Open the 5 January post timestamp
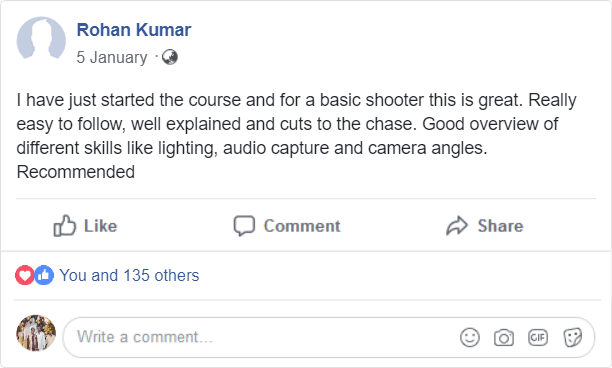612x368 pixels. tap(112, 57)
